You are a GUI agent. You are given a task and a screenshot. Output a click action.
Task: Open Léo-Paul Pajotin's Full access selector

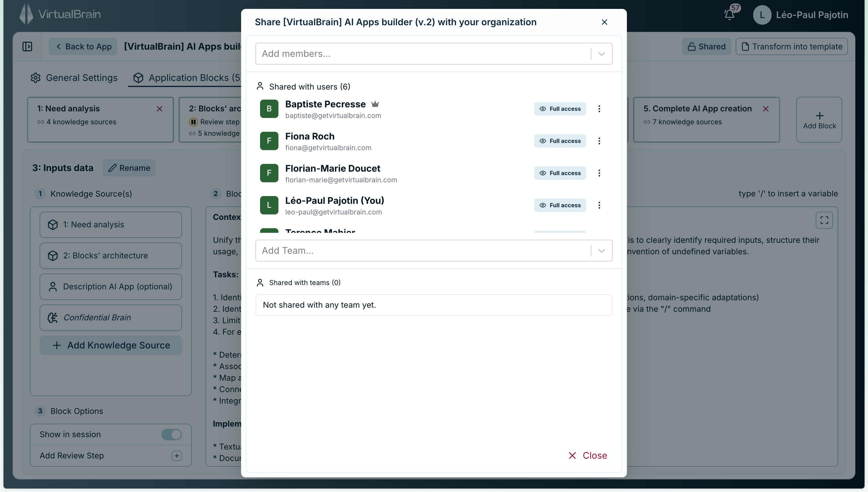pyautogui.click(x=560, y=205)
